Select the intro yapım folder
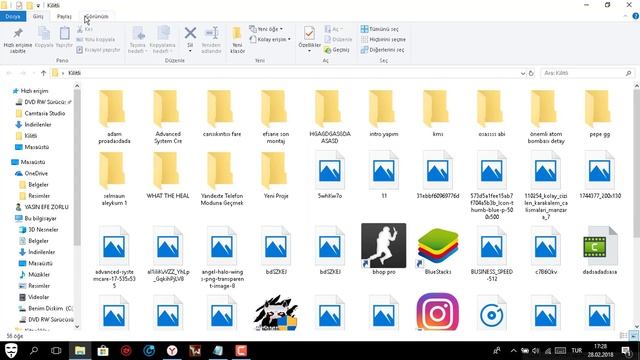 [384, 113]
